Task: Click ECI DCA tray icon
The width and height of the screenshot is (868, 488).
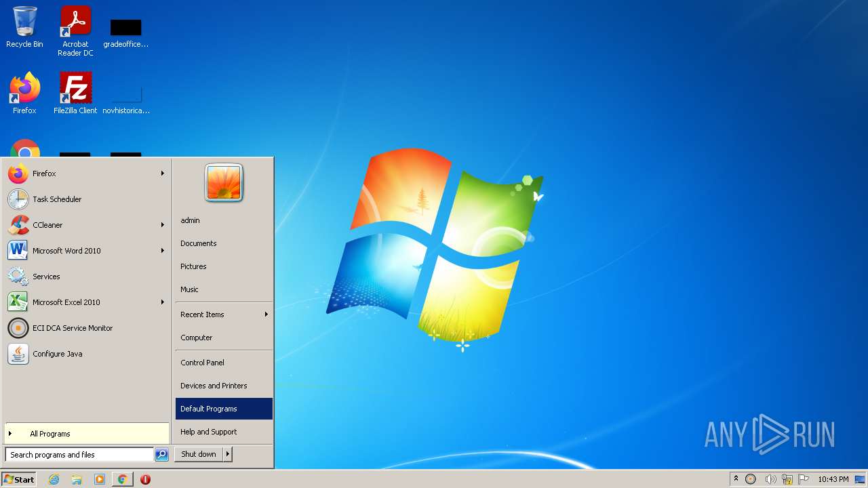Action: point(751,479)
